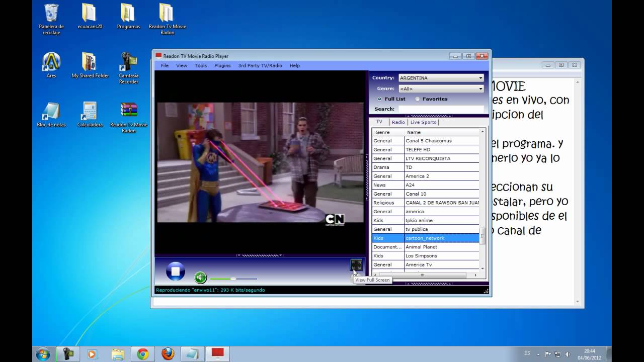Select the Canal 10 channel
This screenshot has height=362, width=644.
[426, 194]
